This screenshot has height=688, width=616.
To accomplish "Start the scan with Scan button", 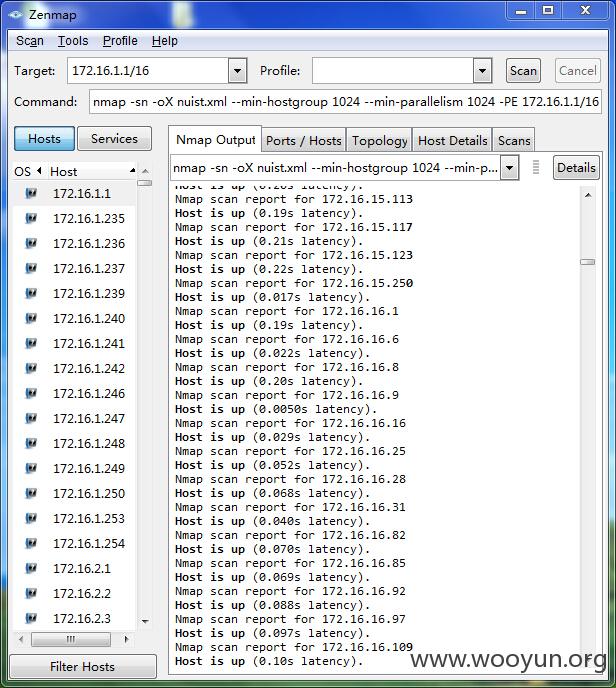I will click(x=523, y=71).
